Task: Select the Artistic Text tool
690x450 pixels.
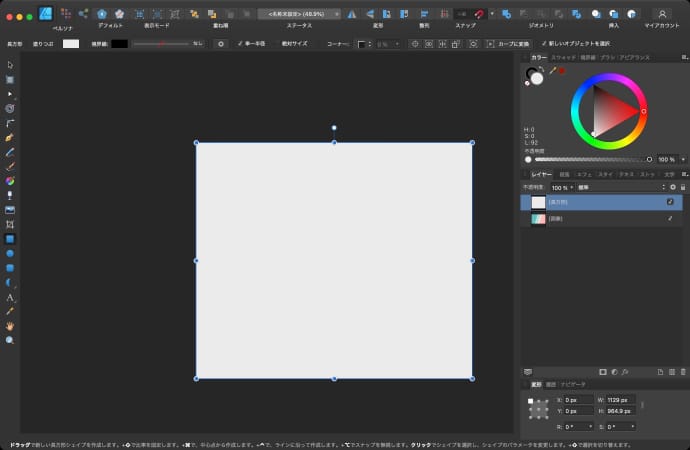Action: pyautogui.click(x=10, y=297)
